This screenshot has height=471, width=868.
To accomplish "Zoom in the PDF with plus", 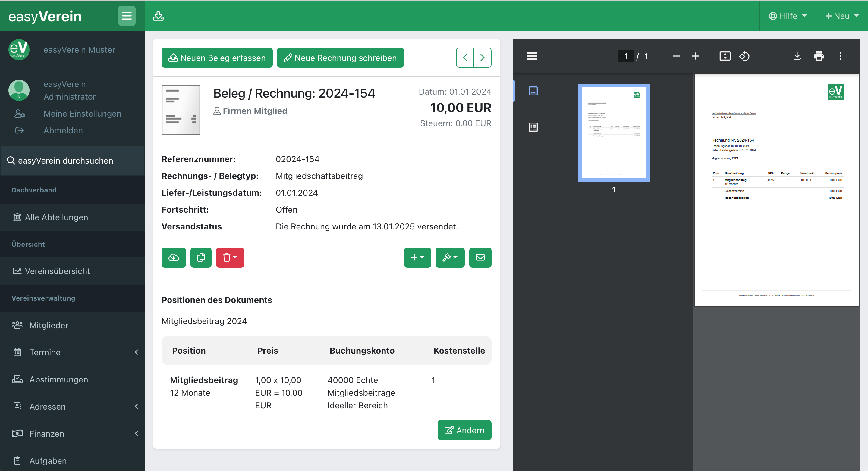I will (x=695, y=56).
